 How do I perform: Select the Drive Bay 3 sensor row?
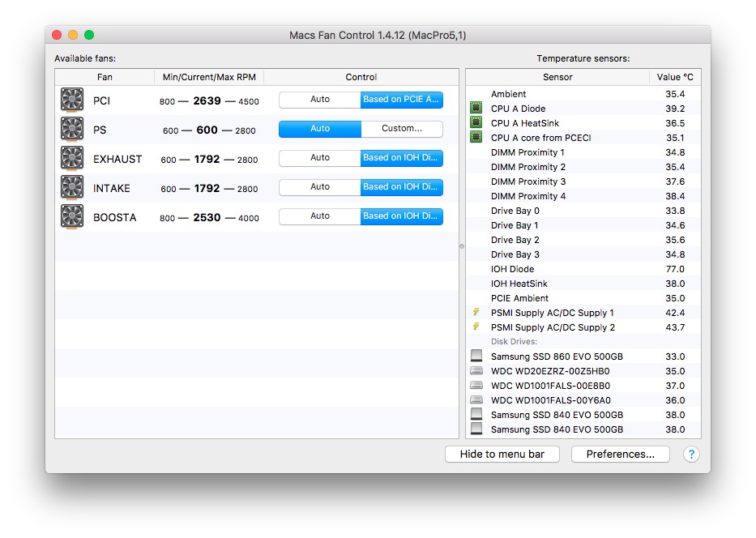[x=583, y=254]
